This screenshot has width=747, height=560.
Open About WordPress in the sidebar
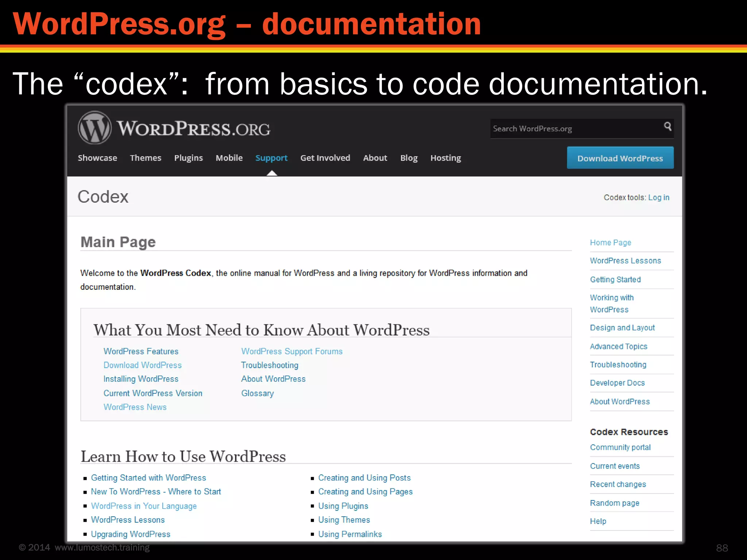click(x=620, y=401)
